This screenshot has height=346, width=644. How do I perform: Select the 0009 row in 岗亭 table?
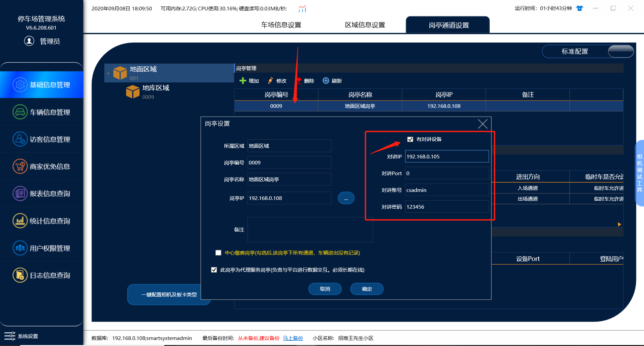[x=429, y=106]
